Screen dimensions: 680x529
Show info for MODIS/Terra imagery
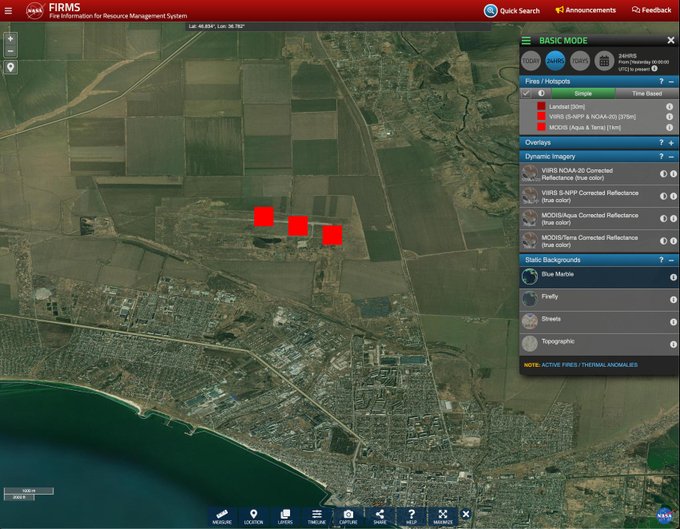point(673,241)
